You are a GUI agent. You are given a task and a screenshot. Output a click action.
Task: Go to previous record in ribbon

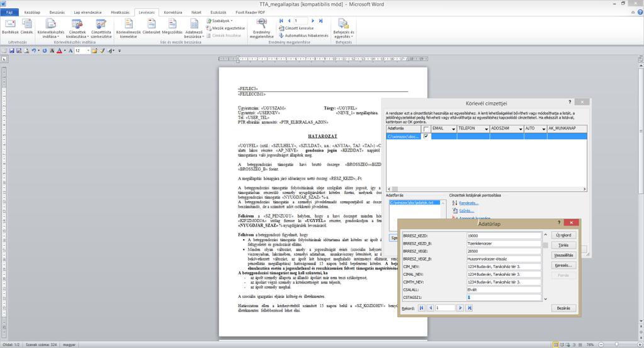[289, 21]
